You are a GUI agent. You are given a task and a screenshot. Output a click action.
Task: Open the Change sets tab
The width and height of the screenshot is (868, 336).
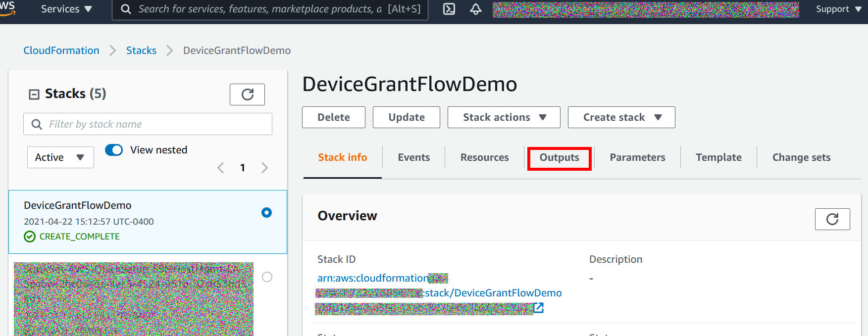(x=802, y=157)
